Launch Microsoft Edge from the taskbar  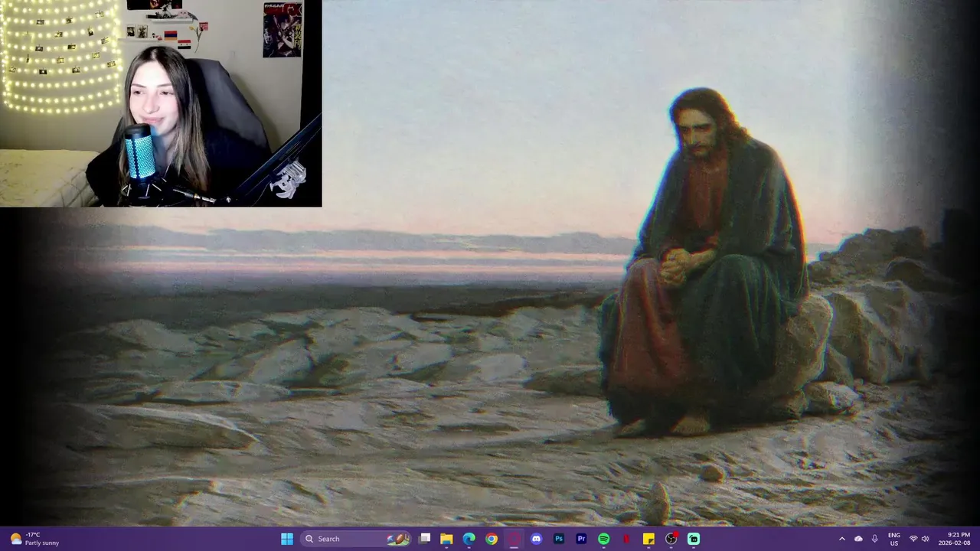(469, 539)
